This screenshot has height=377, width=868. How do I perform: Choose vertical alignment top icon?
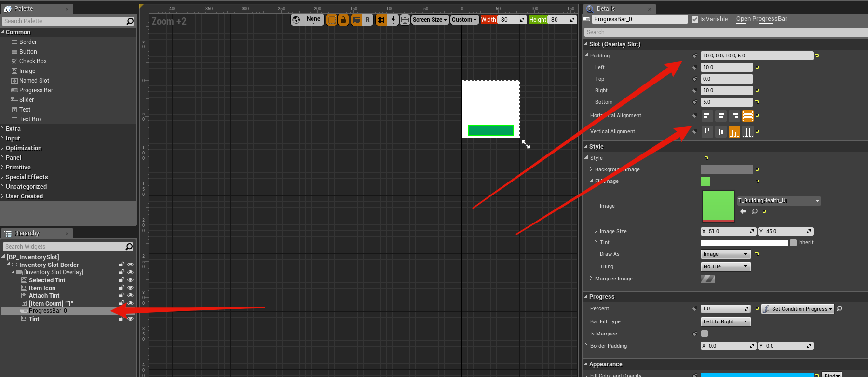(707, 131)
